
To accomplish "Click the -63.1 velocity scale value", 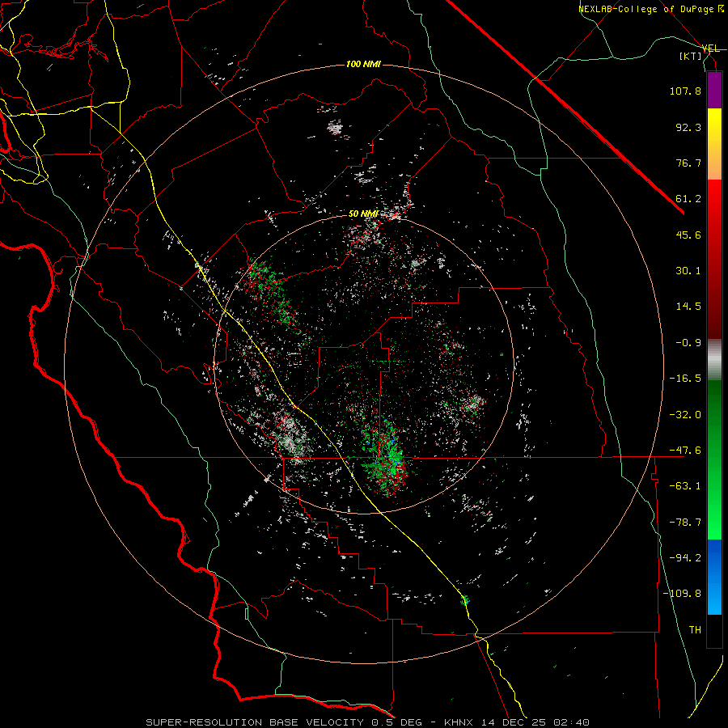I will click(685, 486).
